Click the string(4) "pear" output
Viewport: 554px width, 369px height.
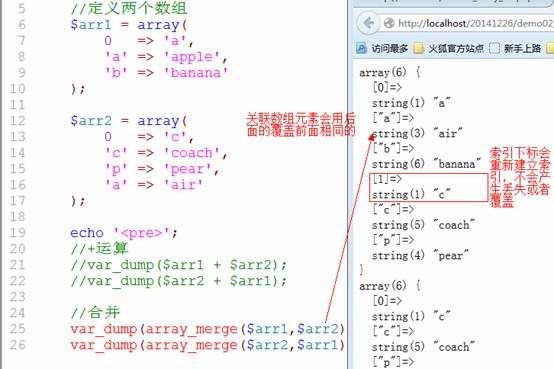pos(420,256)
